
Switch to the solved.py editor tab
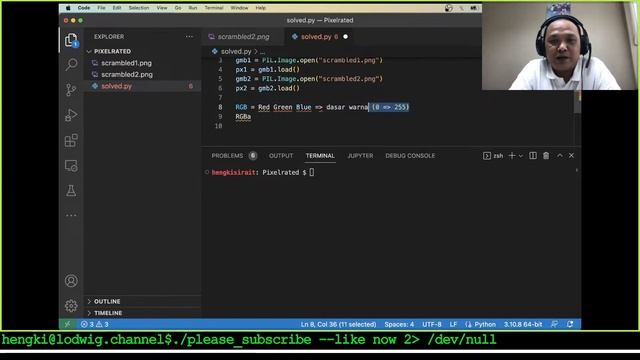(x=319, y=37)
